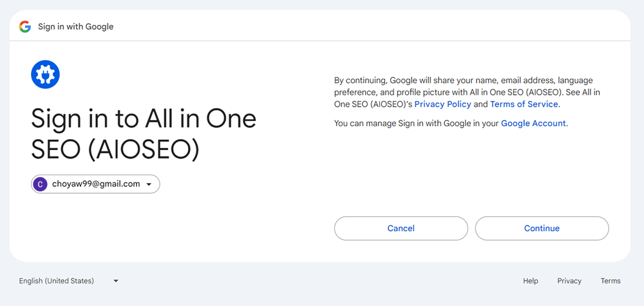Click the arrow beside choyaw99@gmail.com
The image size is (644, 306).
149,184
